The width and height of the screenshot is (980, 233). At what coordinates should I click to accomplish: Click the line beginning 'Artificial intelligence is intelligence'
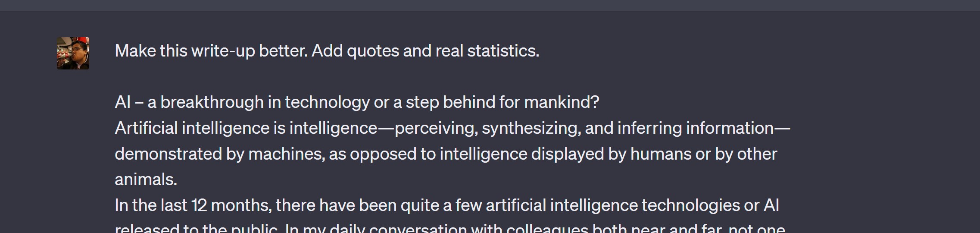(x=453, y=128)
